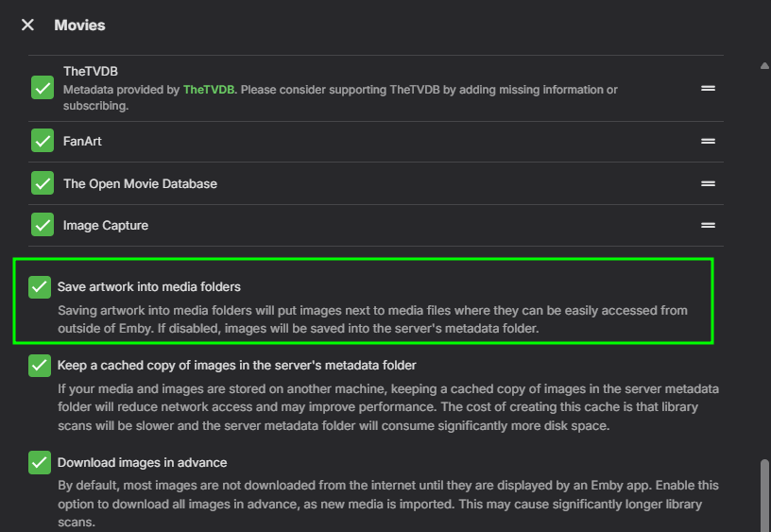Click the Save artwork into media folders label
Screen dimensions: 771x532
pyautogui.click(x=149, y=286)
